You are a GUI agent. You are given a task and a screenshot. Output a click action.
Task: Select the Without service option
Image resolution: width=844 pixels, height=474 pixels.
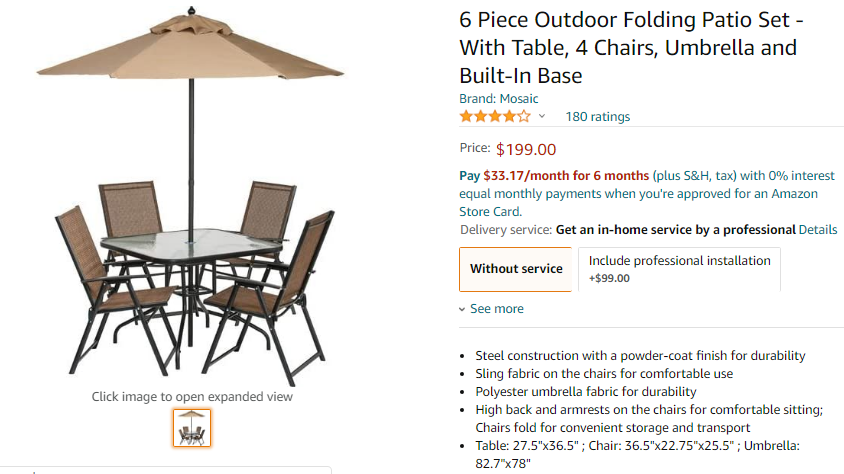point(516,268)
